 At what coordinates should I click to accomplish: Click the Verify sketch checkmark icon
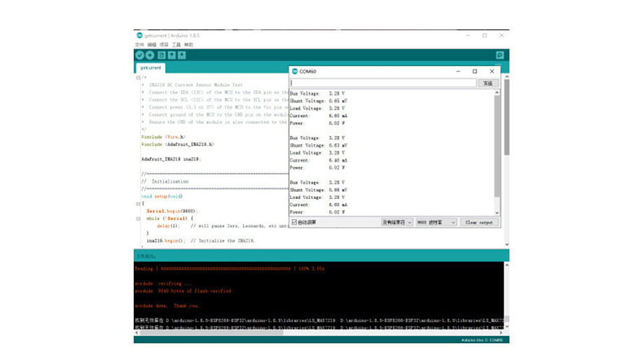(x=139, y=55)
